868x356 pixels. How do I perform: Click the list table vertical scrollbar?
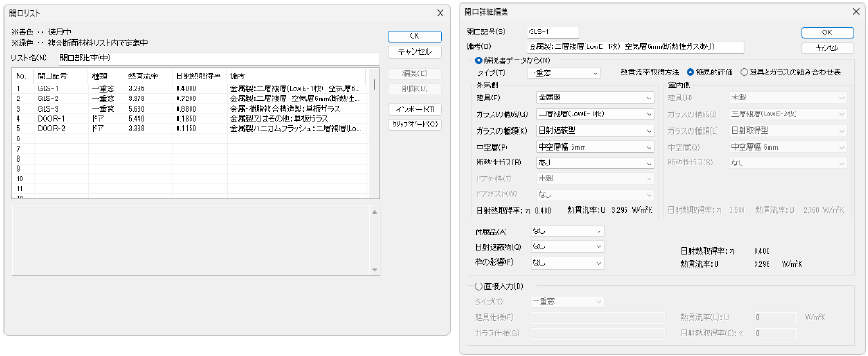375,133
